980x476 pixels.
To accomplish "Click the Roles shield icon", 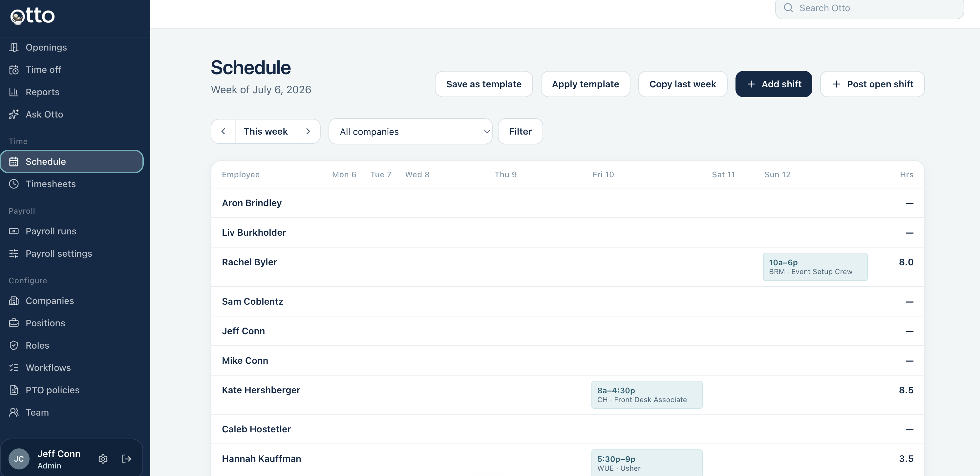I will click(14, 345).
